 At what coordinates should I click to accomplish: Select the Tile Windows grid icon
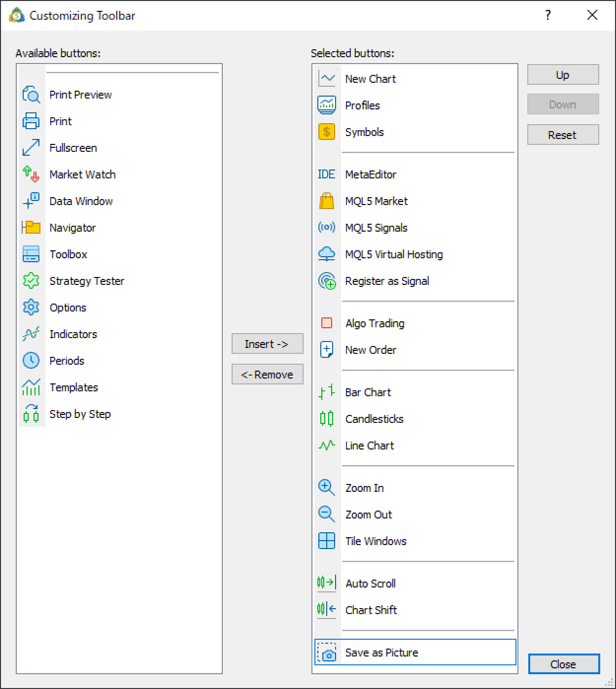327,541
